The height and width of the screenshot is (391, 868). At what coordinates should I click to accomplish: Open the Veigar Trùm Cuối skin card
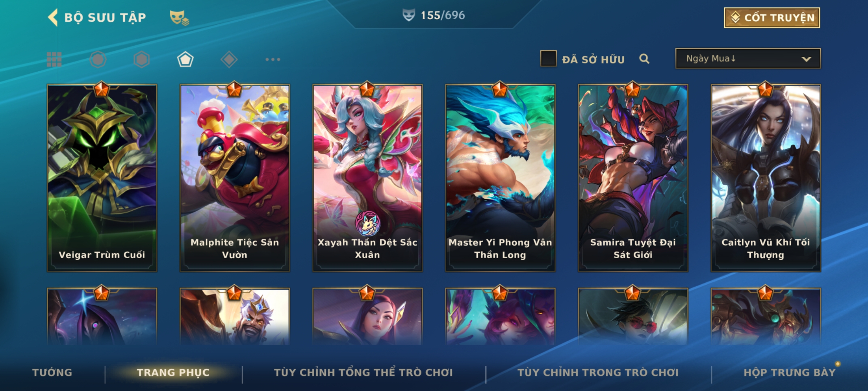click(102, 178)
